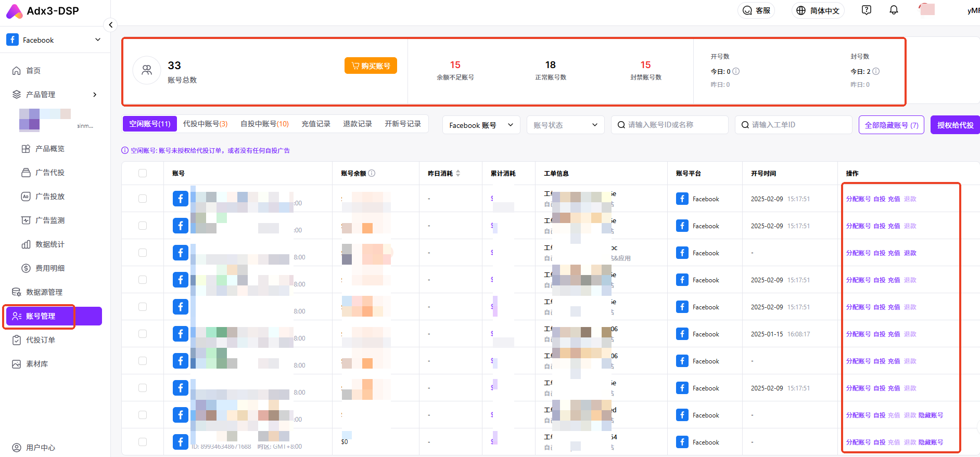Open the 账号状态 dropdown filter

[x=565, y=125]
